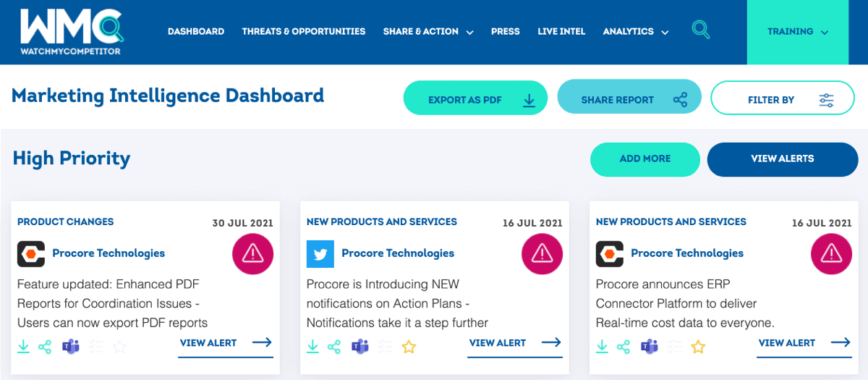
Task: Click red warning badge on Twitter alert card
Action: coord(542,253)
